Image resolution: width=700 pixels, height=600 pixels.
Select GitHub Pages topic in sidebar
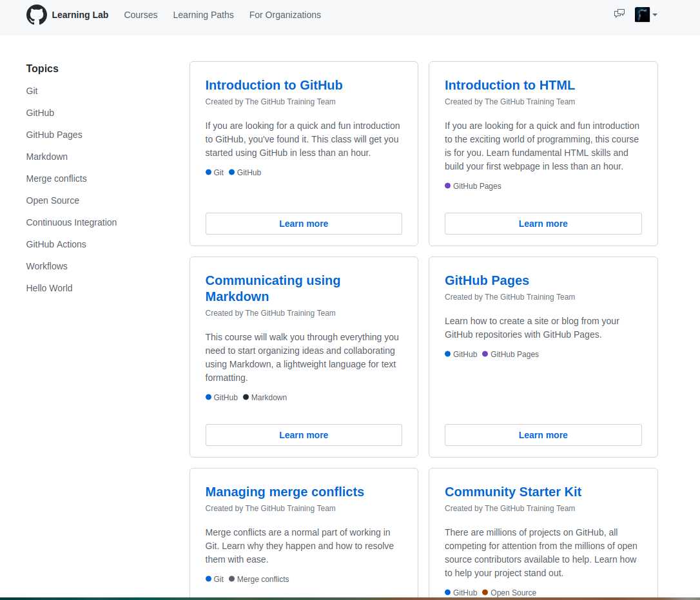pos(54,135)
